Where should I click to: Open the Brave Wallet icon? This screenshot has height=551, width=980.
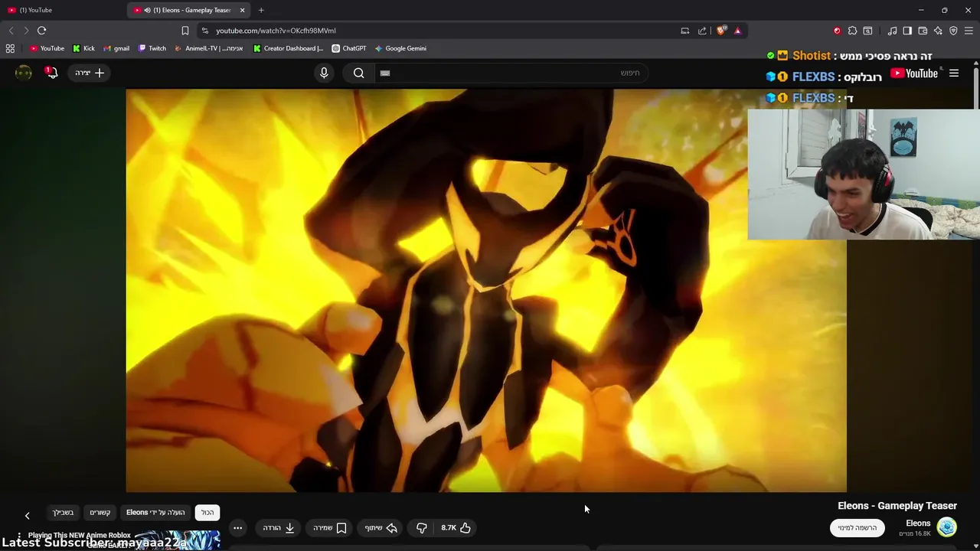pyautogui.click(x=923, y=31)
